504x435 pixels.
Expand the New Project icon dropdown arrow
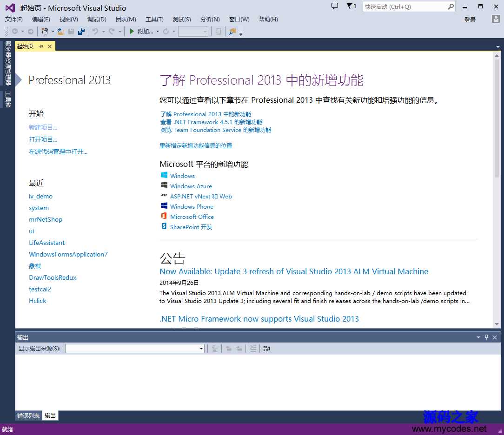tap(53, 32)
